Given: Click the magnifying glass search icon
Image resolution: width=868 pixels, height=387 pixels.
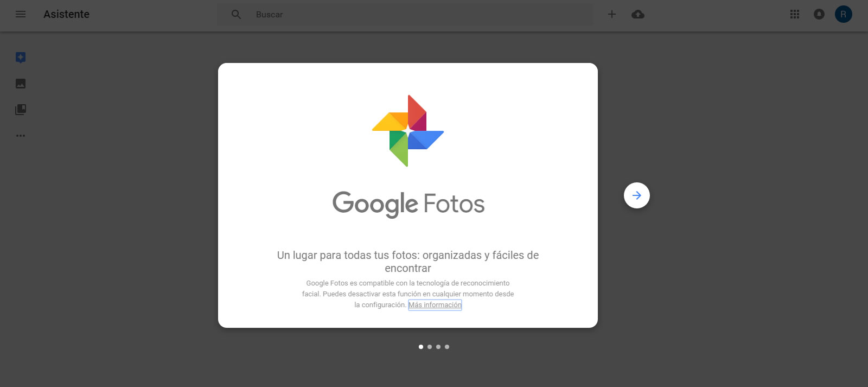Looking at the screenshot, I should pos(236,15).
